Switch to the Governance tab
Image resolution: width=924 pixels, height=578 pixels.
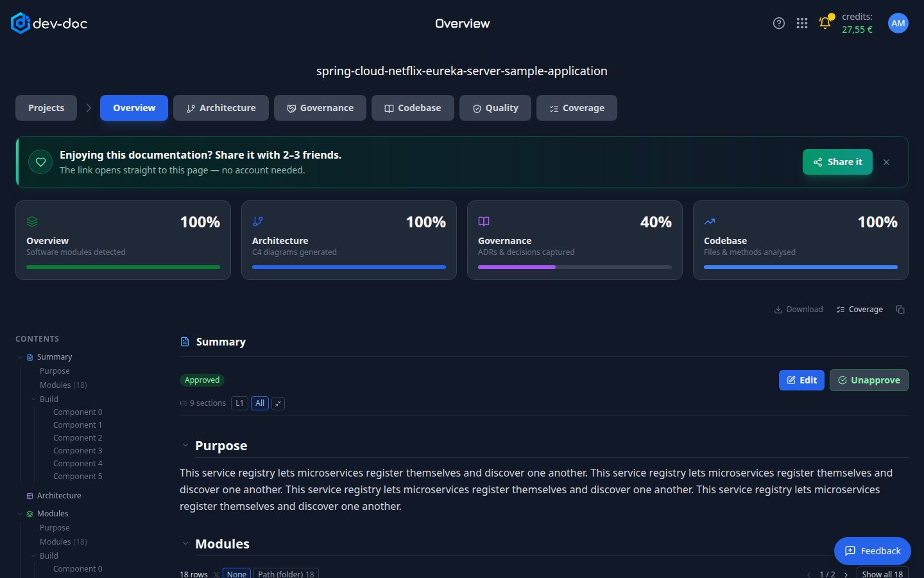point(320,108)
